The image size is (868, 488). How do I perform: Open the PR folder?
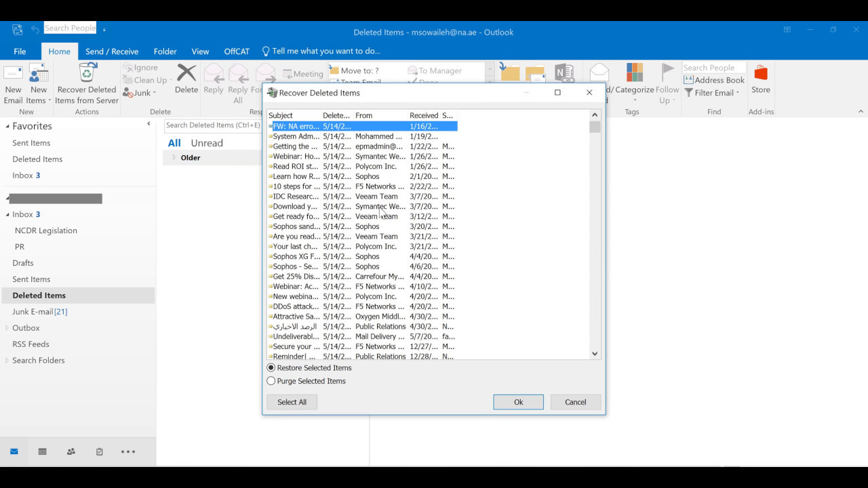[20, 247]
